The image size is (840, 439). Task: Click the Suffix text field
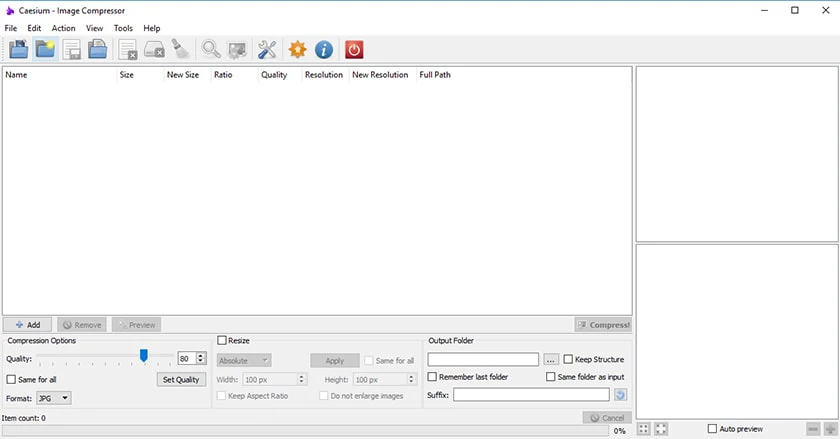[531, 395]
